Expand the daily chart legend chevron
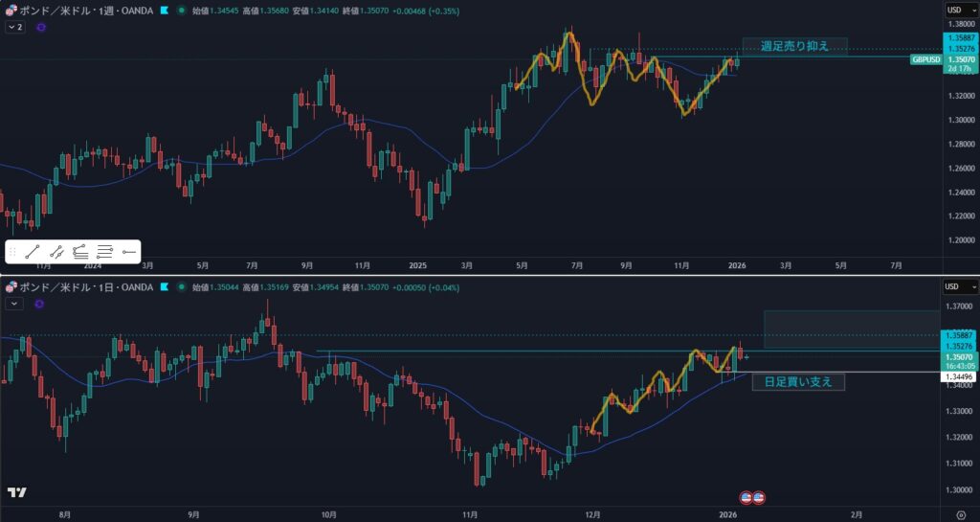Viewport: 980px width, 522px height. tap(14, 304)
